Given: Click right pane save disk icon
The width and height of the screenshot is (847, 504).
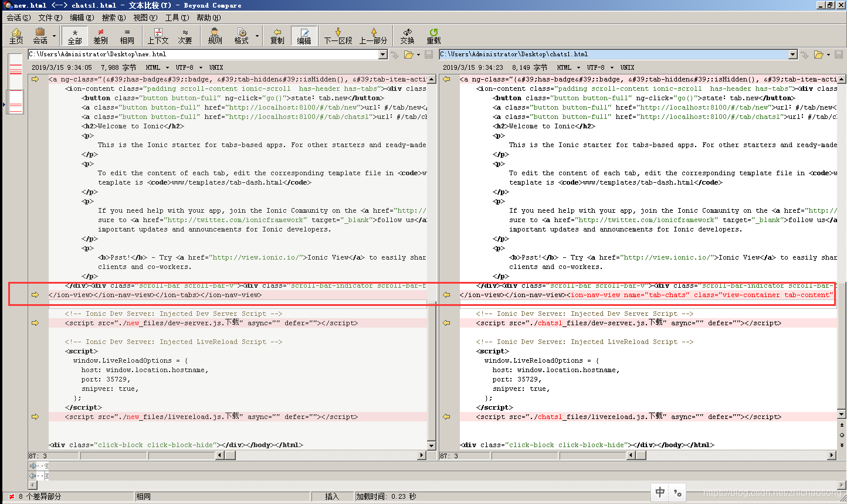Looking at the screenshot, I should [x=839, y=55].
